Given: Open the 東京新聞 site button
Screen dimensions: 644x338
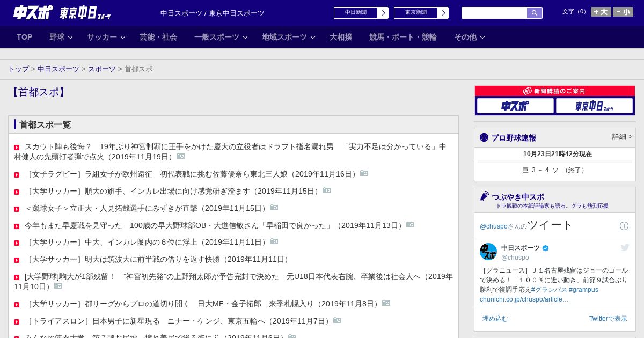Looking at the screenshot, I should [x=421, y=13].
